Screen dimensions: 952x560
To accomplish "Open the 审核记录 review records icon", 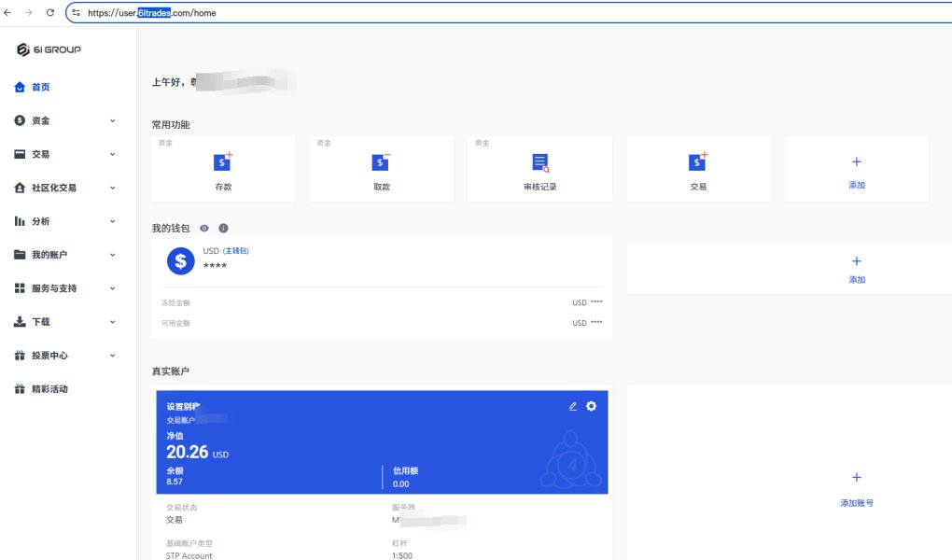I will pos(539,162).
